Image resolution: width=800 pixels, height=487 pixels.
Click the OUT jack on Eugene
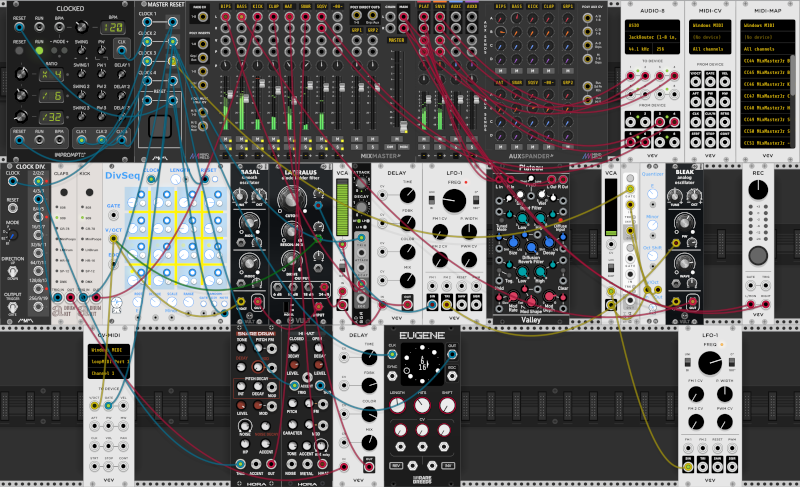pos(452,354)
